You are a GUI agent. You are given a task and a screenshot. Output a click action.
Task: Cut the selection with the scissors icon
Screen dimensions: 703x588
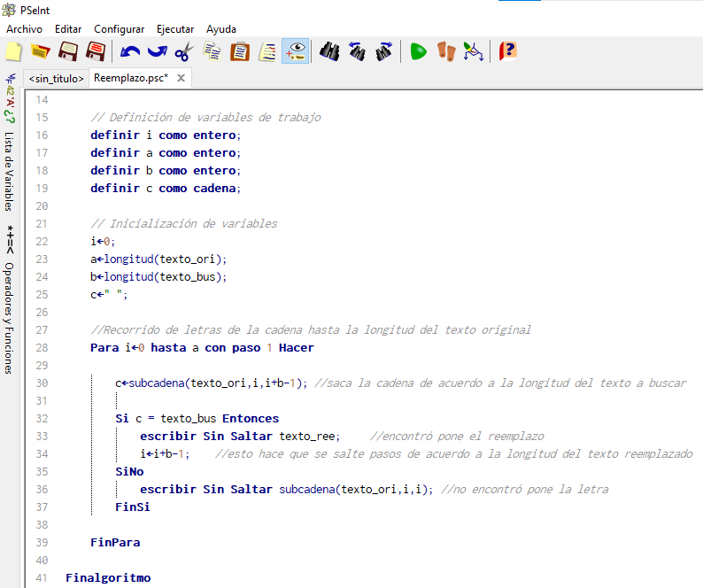[x=184, y=52]
